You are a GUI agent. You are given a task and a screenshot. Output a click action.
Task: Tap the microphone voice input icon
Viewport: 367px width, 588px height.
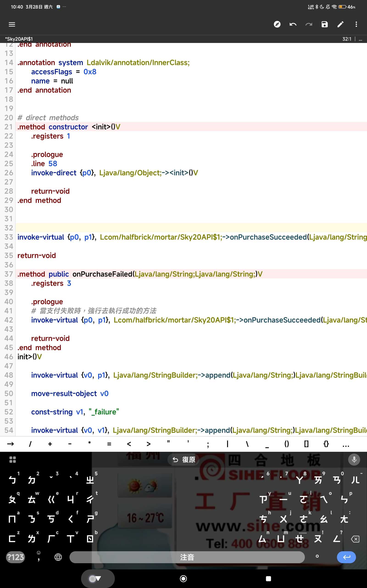(x=354, y=459)
